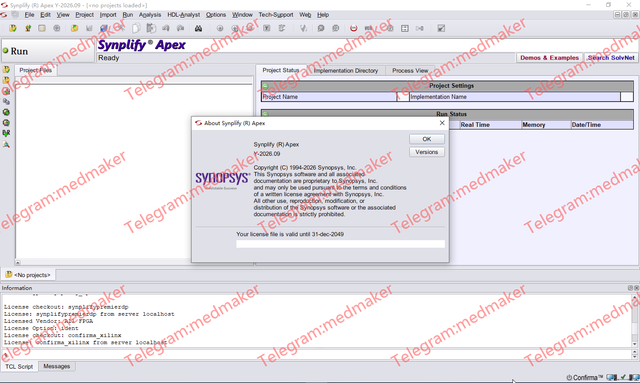Click the Implementation Options icon in left sidebar

click(6, 122)
